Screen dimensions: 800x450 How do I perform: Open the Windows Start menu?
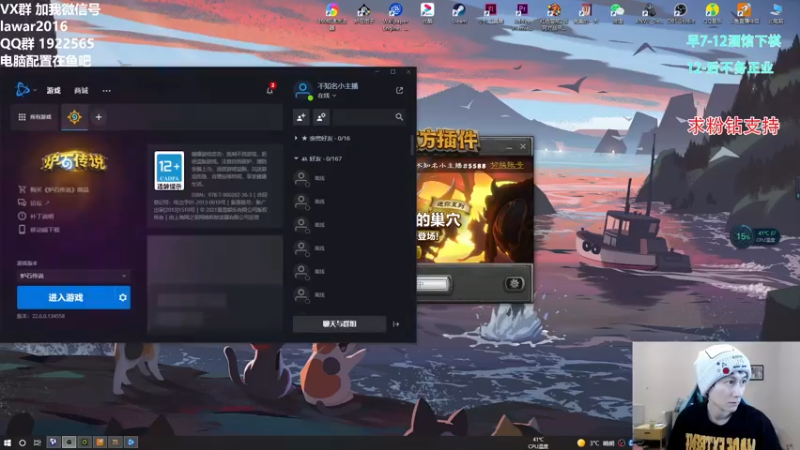[x=7, y=442]
